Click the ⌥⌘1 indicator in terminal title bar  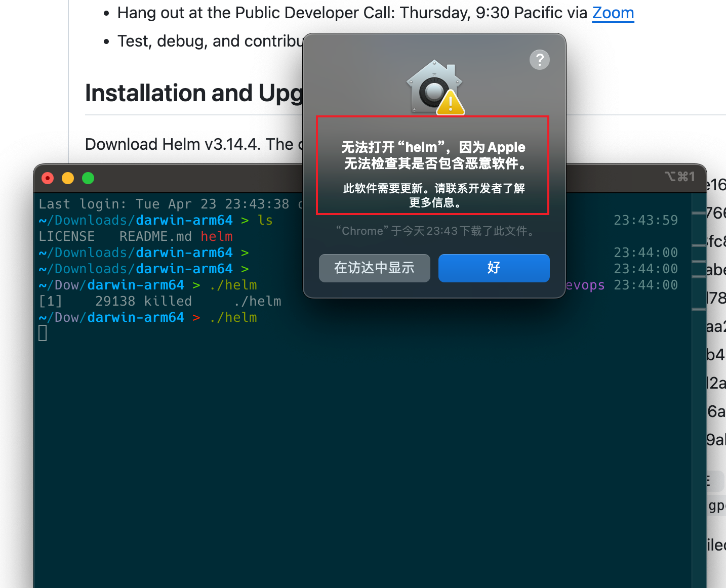coord(680,177)
